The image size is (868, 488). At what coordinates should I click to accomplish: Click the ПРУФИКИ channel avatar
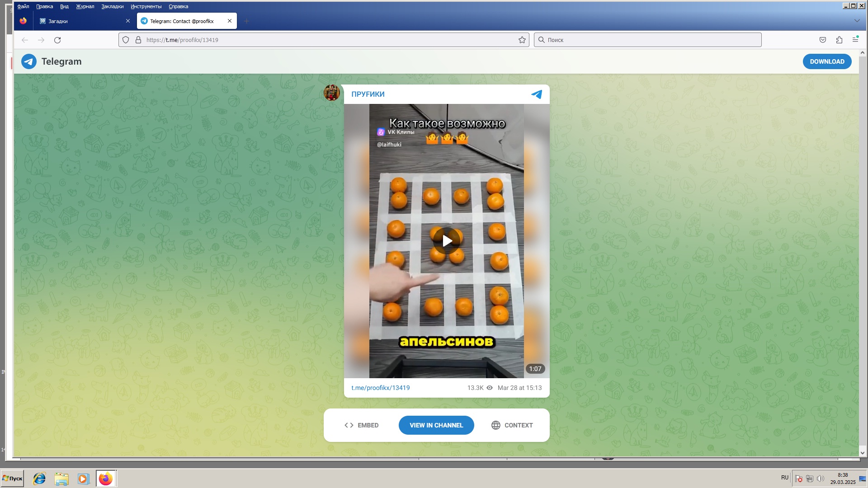[x=332, y=92]
